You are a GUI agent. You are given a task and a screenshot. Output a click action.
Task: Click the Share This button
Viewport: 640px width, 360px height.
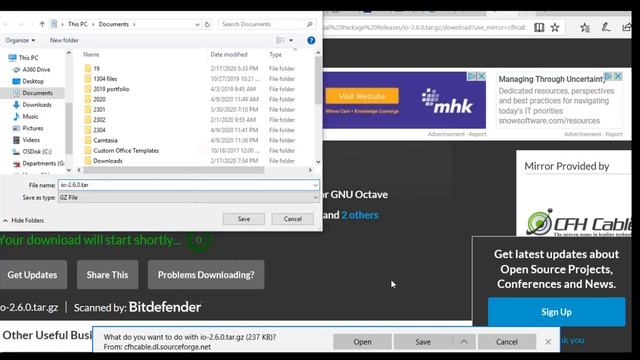107,275
